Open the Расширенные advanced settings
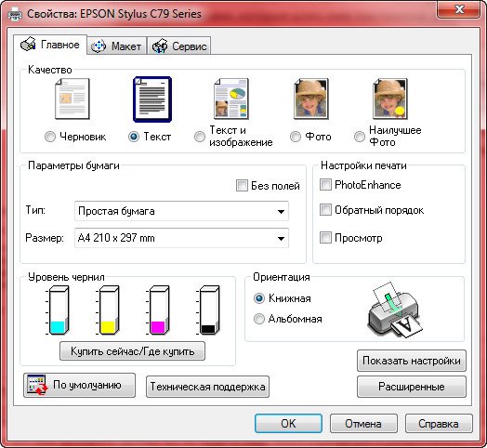 click(412, 387)
